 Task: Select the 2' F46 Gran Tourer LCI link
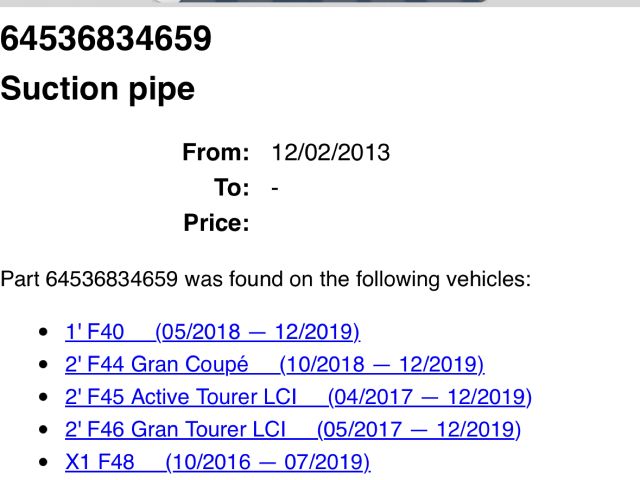(292, 430)
